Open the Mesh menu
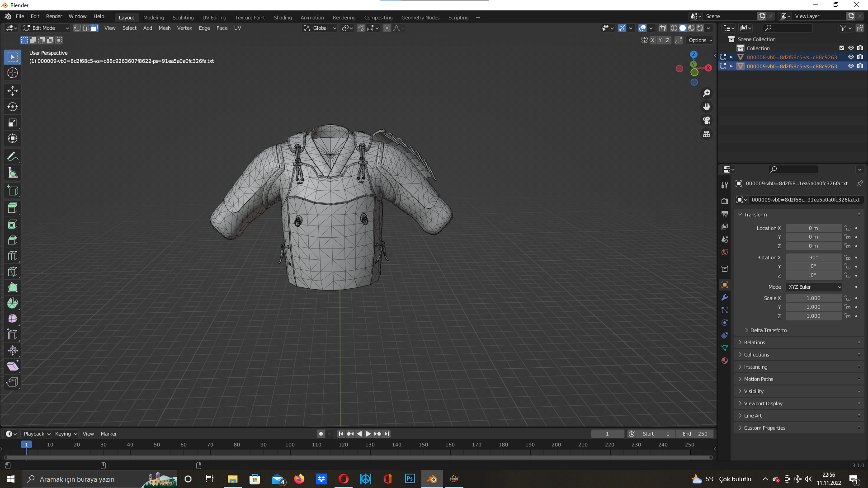The width and height of the screenshot is (868, 488). (x=165, y=28)
